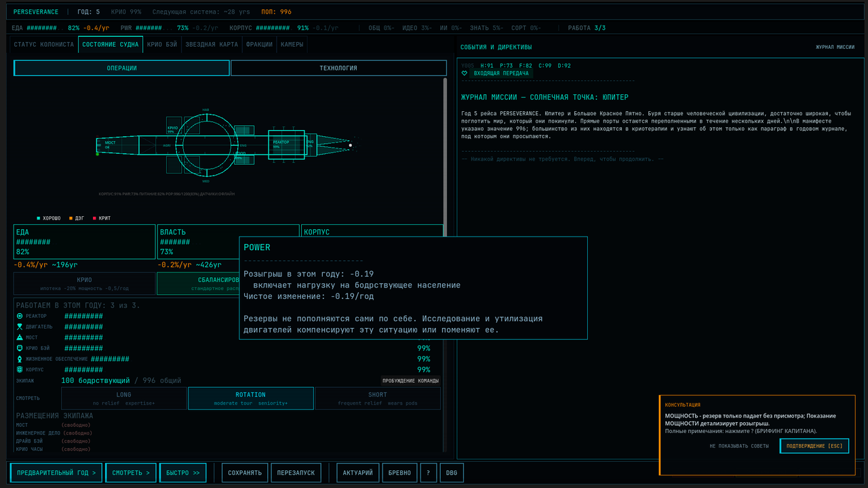Click the life support (ЖИЗНЕННОЕ ОБЕСПЕЧЕНИЕ) icon

pos(20,359)
